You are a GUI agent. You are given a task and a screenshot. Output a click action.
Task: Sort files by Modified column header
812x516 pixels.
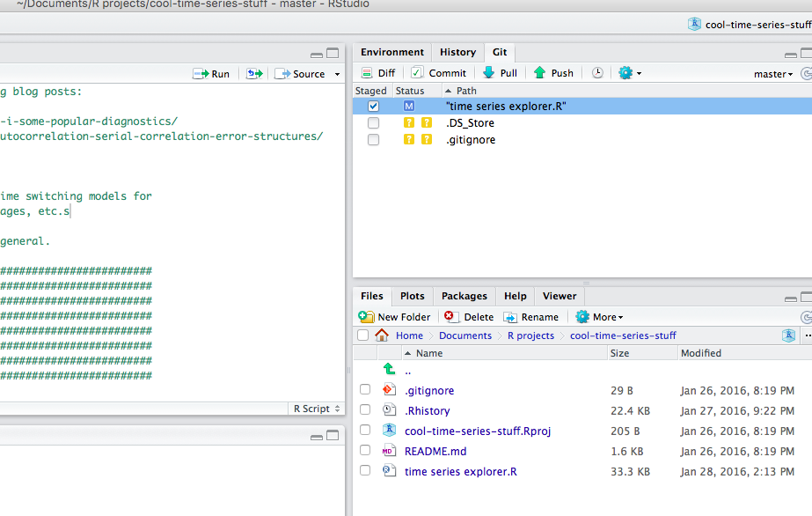[700, 353]
